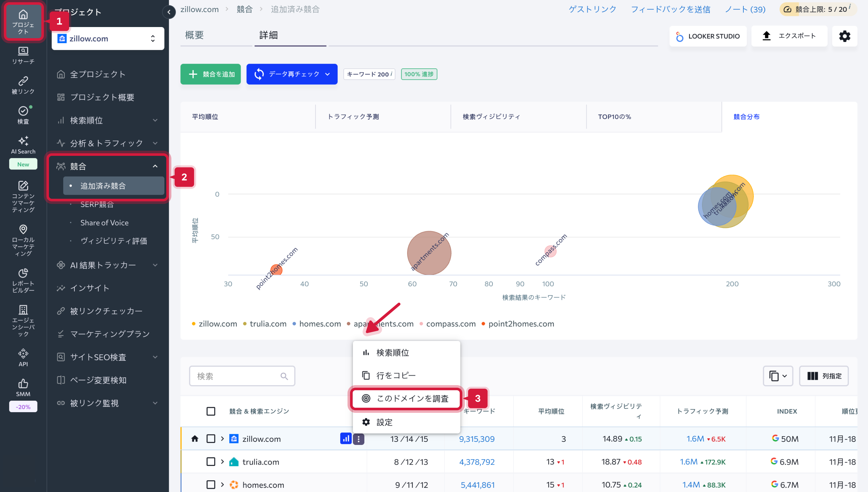Open the zillow.com project selector dropdown

coord(108,38)
